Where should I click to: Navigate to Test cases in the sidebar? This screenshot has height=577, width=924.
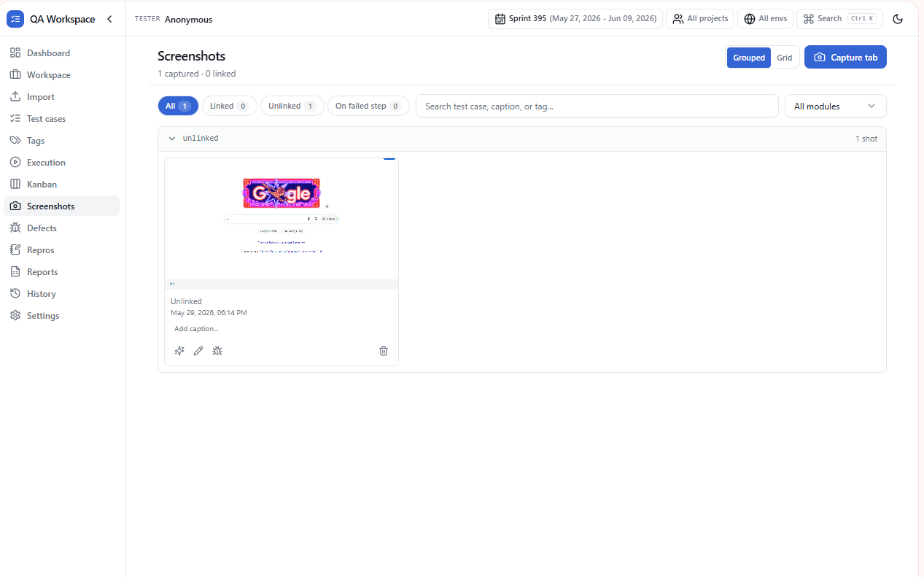(62, 119)
